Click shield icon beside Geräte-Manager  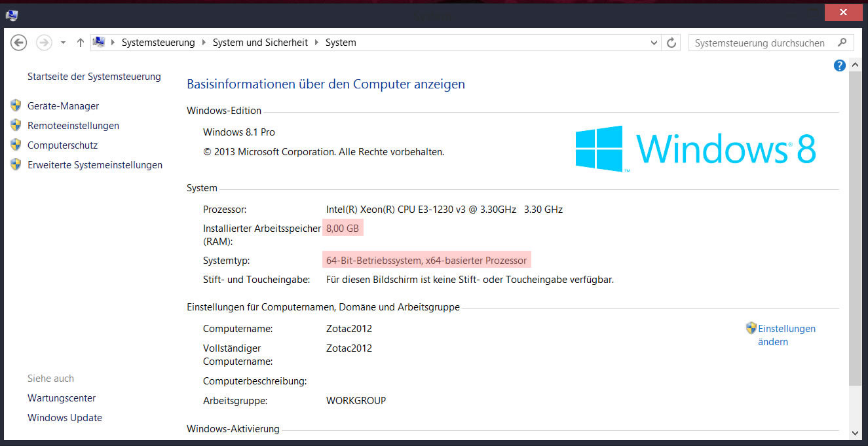[x=16, y=105]
